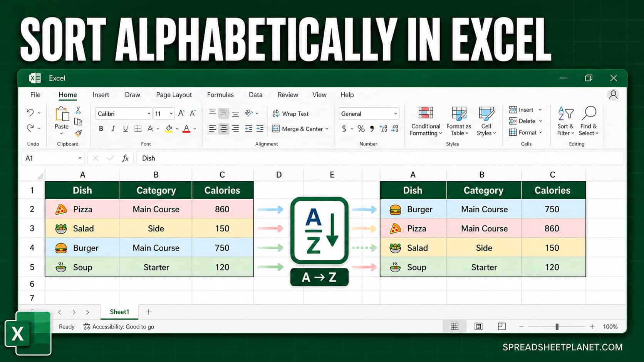Check Accessibility: Good to go status
The width and height of the screenshot is (644, 362).
click(x=119, y=327)
